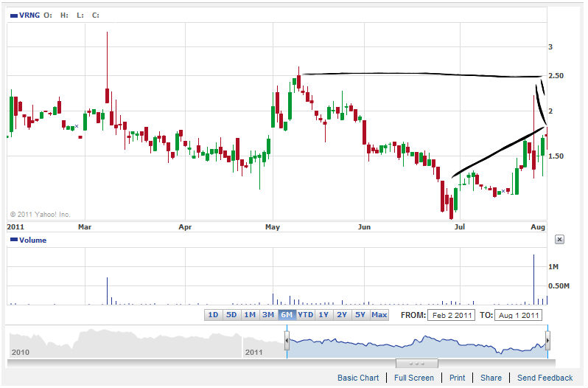Choose the 3M range button
This screenshot has height=388, width=588.
tap(268, 315)
